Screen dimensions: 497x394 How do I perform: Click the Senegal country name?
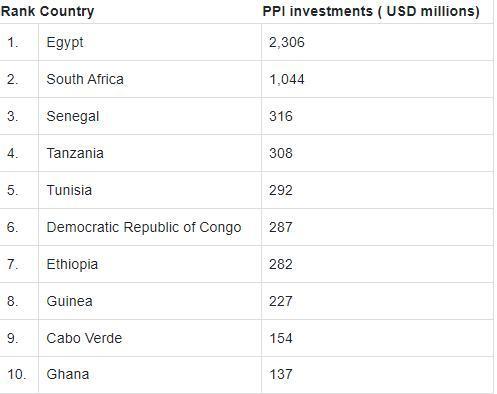coord(73,117)
